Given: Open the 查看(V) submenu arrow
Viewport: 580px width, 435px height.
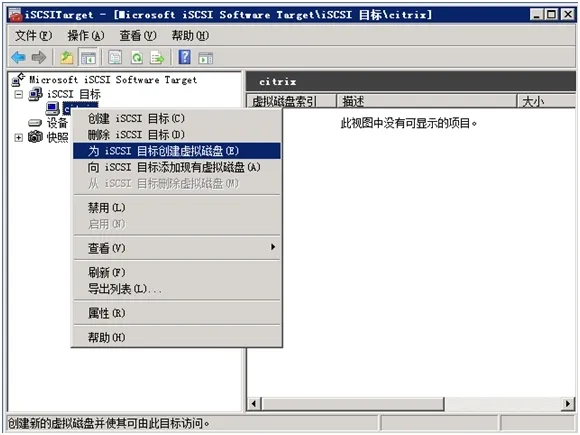Looking at the screenshot, I should [273, 247].
